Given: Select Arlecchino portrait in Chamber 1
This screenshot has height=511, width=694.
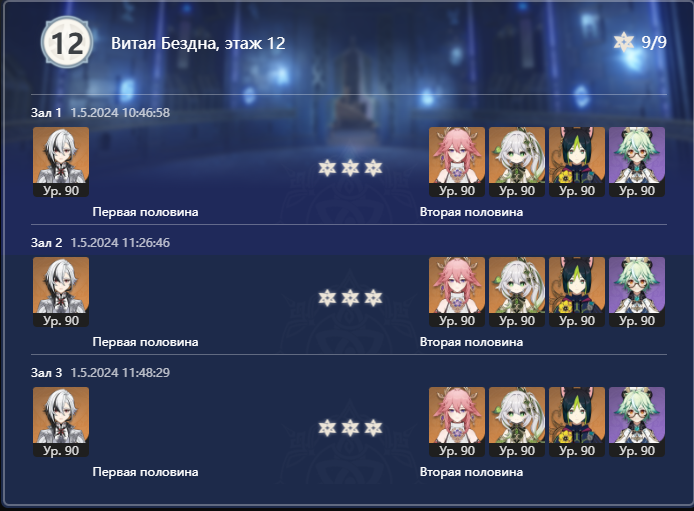Looking at the screenshot, I should pos(61,162).
